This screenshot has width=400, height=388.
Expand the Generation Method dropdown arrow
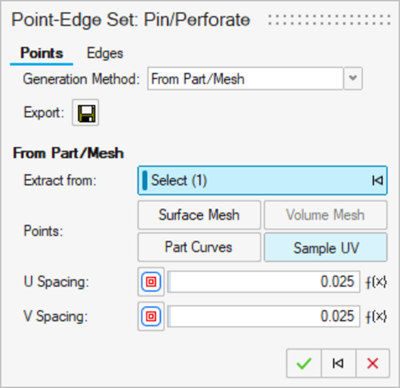click(x=353, y=79)
